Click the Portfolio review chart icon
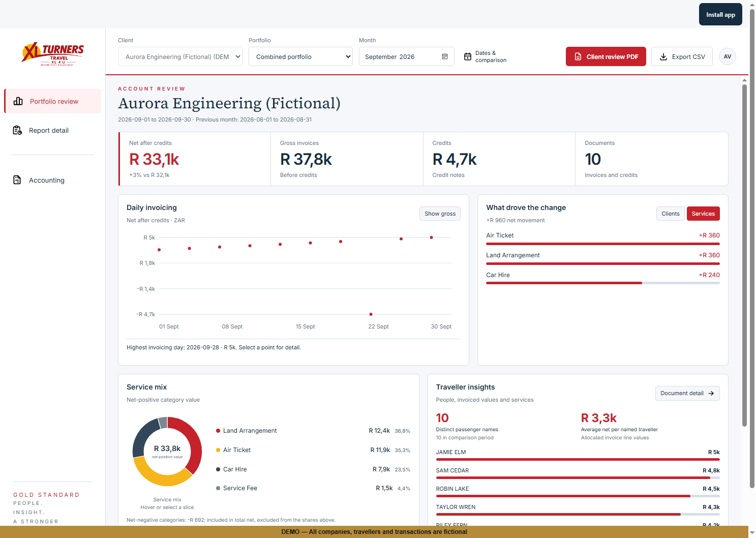Screen dimensions: 756x538 [x=18, y=101]
